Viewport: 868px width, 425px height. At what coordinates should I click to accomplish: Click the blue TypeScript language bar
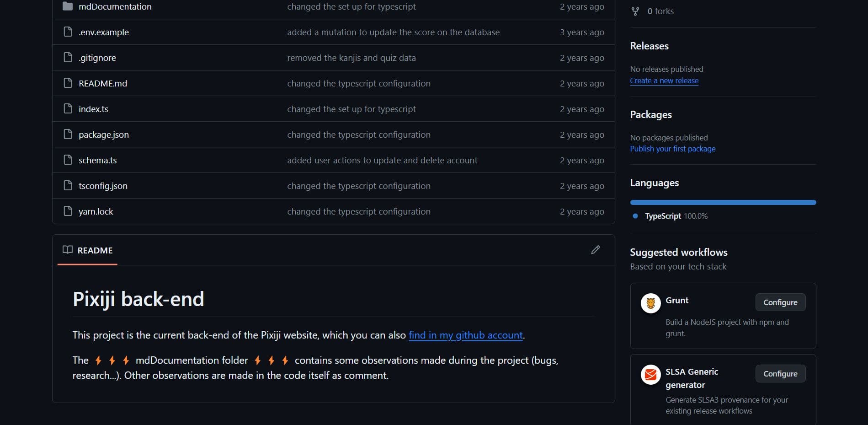click(x=723, y=202)
